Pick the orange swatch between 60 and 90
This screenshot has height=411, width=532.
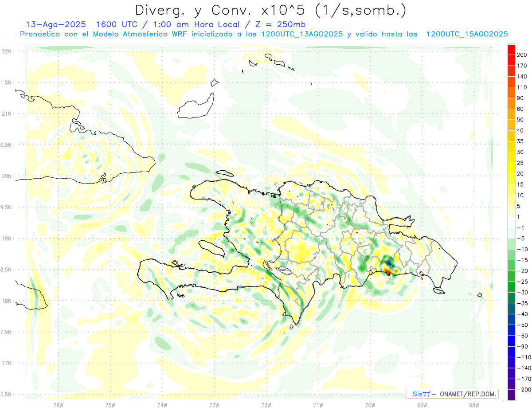point(511,103)
